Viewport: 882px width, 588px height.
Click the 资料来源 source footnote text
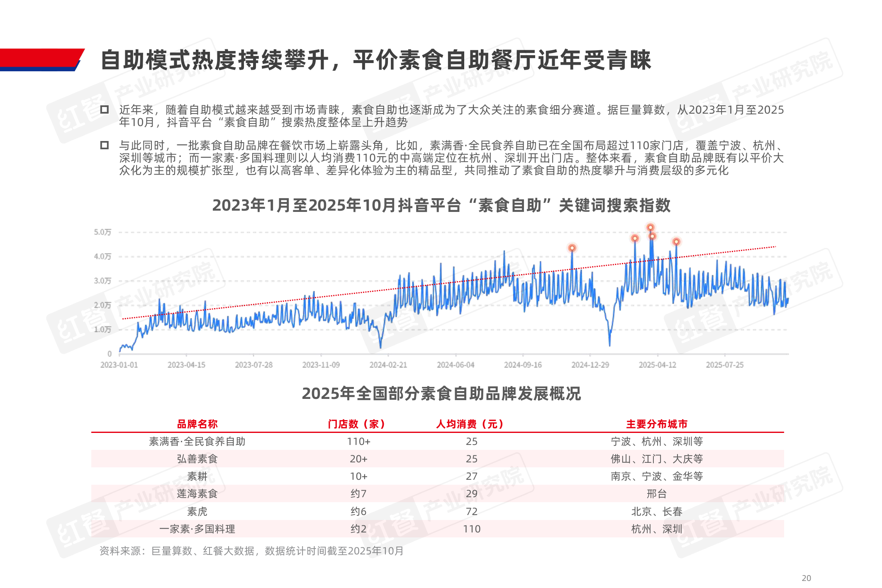coord(251,551)
